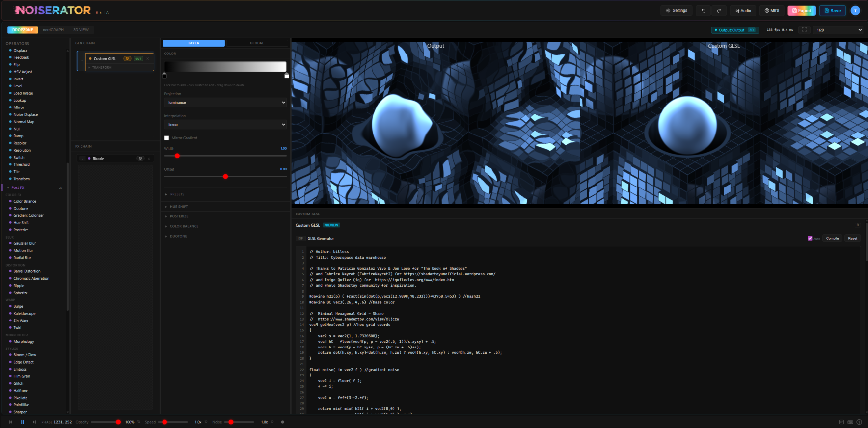The height and width of the screenshot is (428, 868).
Task: Open the 16:9 aspect ratio dropdown
Action: pos(838,30)
